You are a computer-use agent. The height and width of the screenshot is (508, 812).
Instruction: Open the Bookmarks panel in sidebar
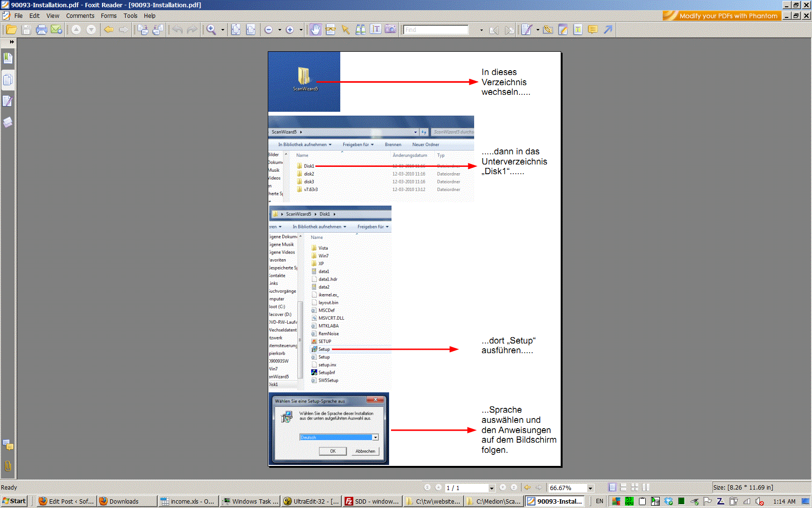tap(8, 59)
